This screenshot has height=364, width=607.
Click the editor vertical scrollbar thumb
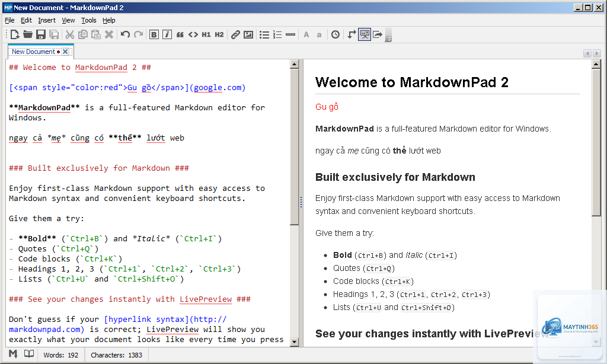(294, 147)
